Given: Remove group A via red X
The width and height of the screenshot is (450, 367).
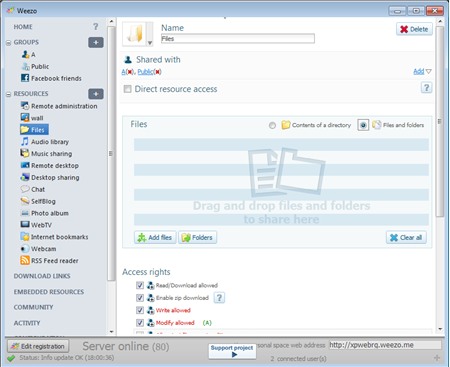Looking at the screenshot, I should coord(130,72).
